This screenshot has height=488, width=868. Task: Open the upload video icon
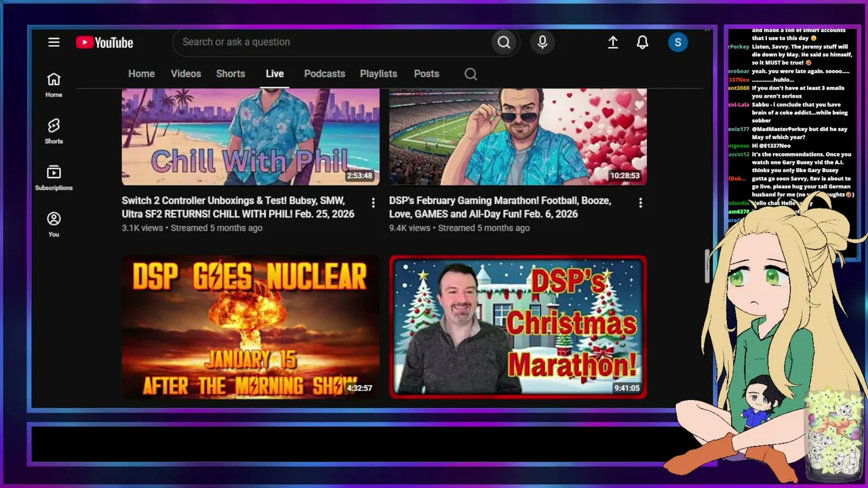[x=612, y=42]
